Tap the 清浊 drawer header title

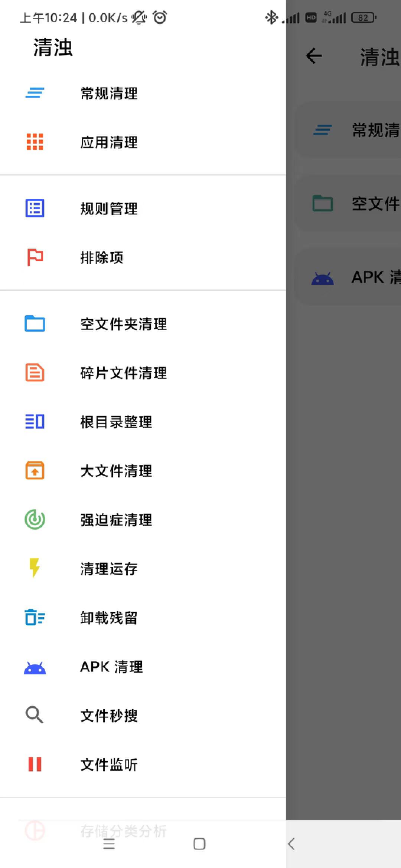coord(53,47)
